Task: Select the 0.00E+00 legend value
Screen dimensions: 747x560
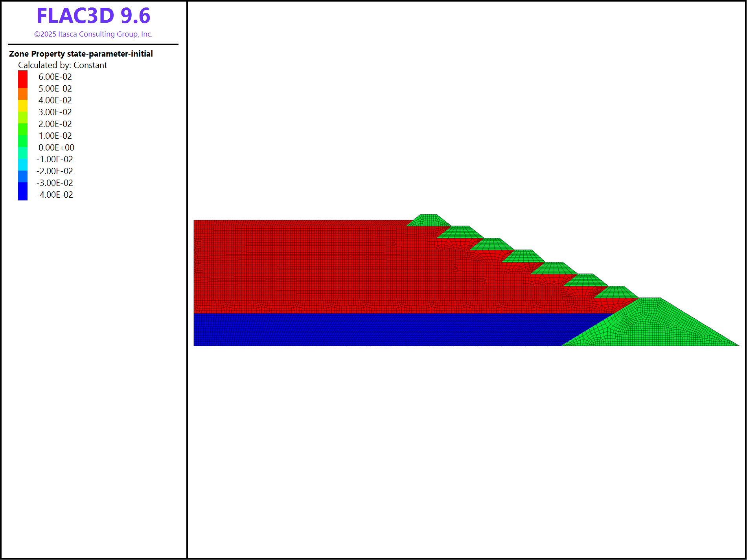Action: [56, 148]
